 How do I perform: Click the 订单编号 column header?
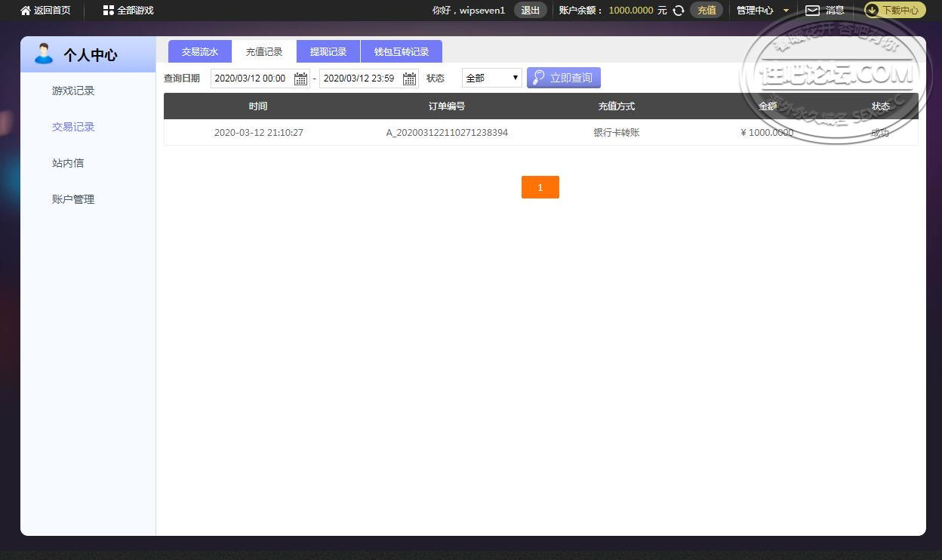click(x=447, y=106)
